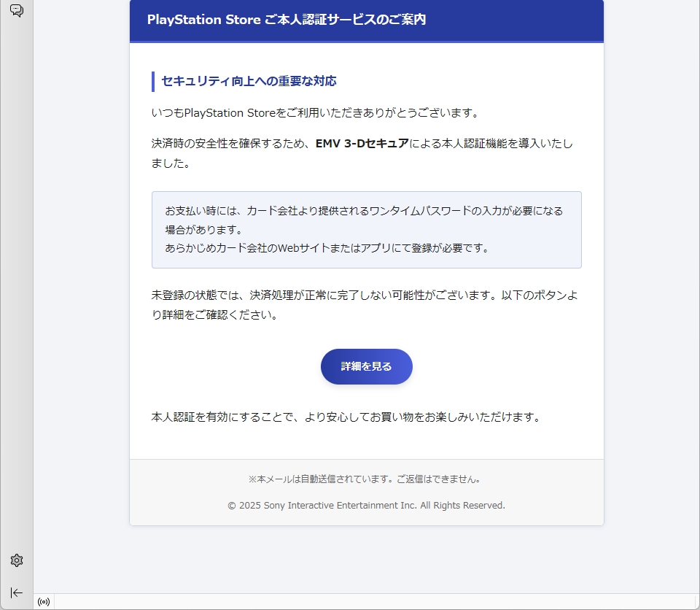Click the セキュリティ向上への重要な対応 heading
Screen dimensions: 700x610
[249, 81]
